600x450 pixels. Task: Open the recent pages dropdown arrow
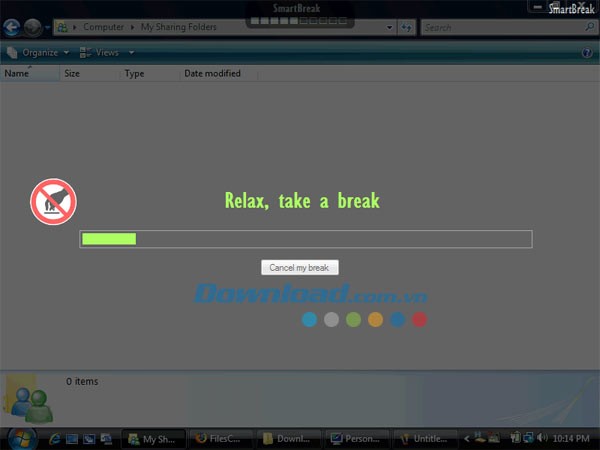coord(47,28)
